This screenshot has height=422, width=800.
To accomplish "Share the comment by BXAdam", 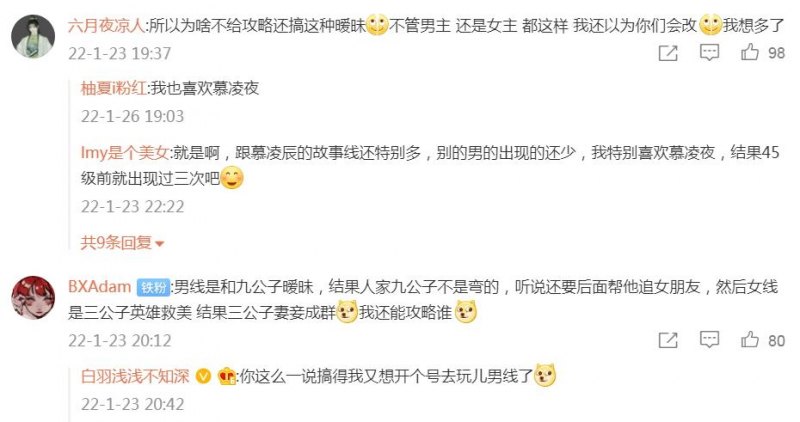I will tap(668, 340).
